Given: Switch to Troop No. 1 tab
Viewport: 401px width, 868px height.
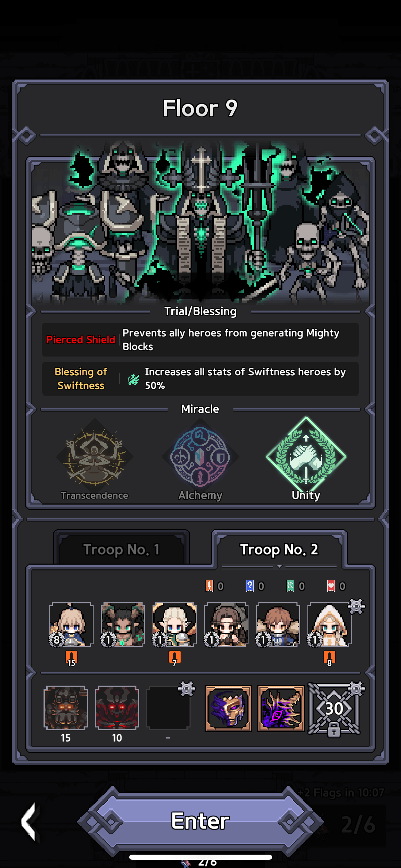Looking at the screenshot, I should 121,549.
